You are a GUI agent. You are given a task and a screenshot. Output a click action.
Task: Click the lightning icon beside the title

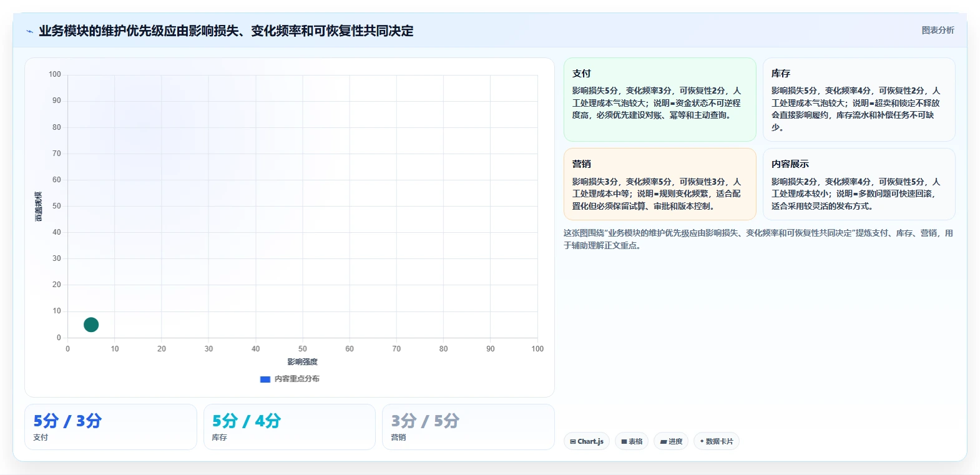(29, 31)
